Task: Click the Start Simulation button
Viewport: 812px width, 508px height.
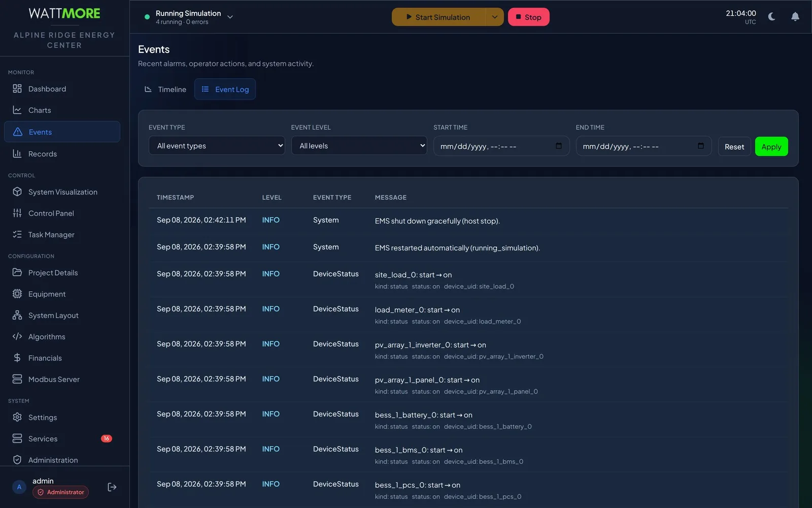Action: (438, 17)
